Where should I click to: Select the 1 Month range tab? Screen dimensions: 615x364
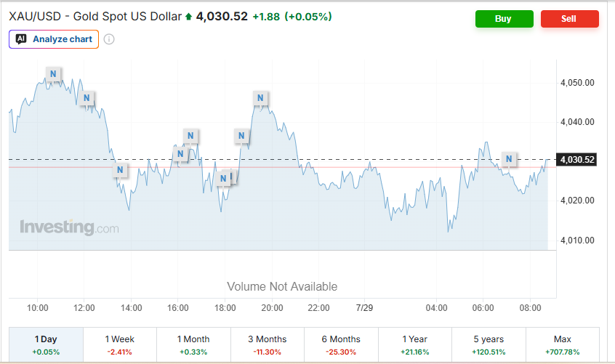pyautogui.click(x=193, y=344)
